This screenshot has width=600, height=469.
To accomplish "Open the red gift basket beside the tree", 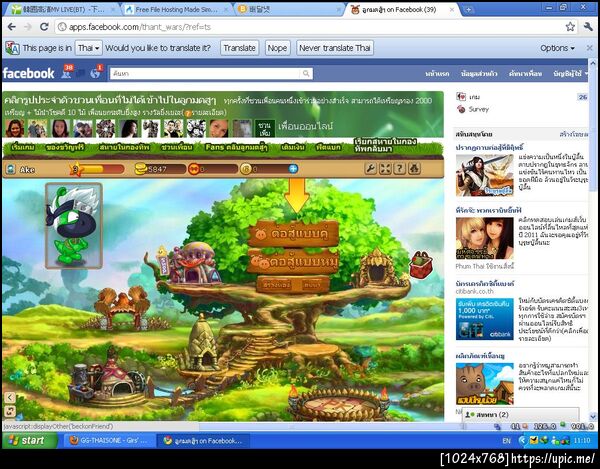I will 421,264.
